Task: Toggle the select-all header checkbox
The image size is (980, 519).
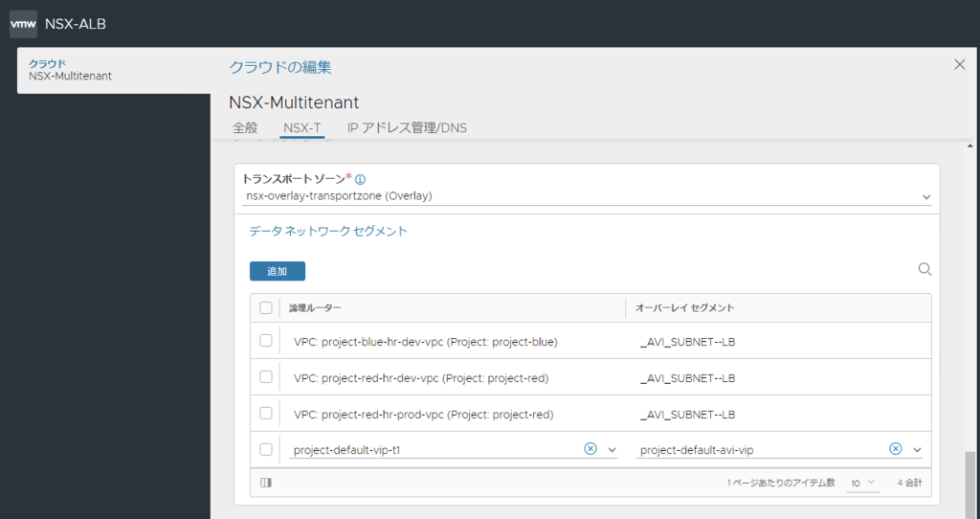Action: (x=266, y=307)
